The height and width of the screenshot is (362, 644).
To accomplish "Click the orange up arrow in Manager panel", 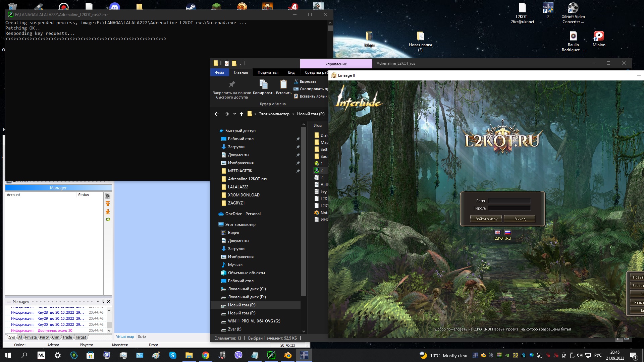I will (x=108, y=204).
